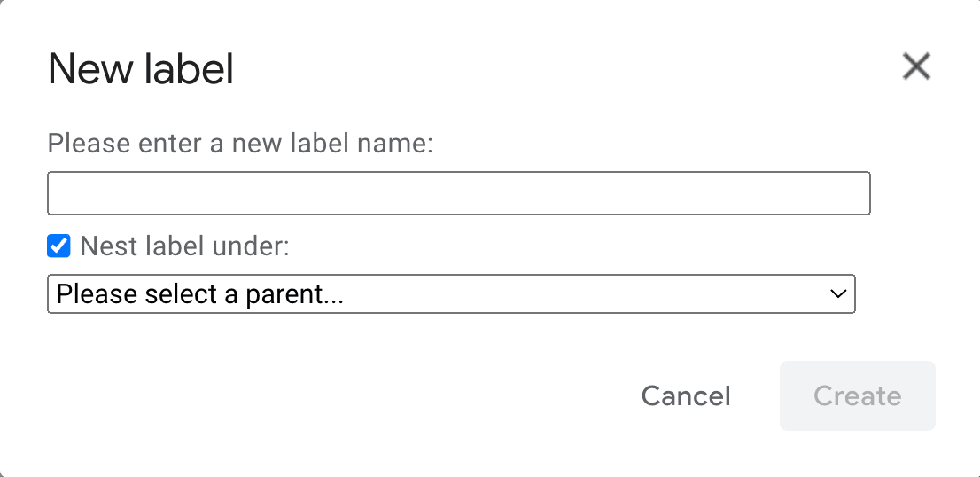Toggle nesting via the blue checkmark box
The width and height of the screenshot is (980, 477).
tap(58, 246)
